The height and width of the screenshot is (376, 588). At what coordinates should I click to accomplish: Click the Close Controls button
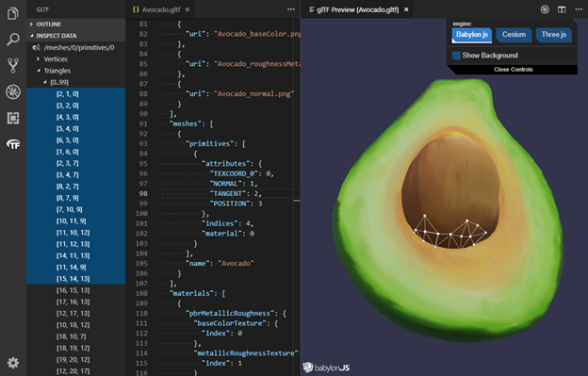tap(513, 70)
